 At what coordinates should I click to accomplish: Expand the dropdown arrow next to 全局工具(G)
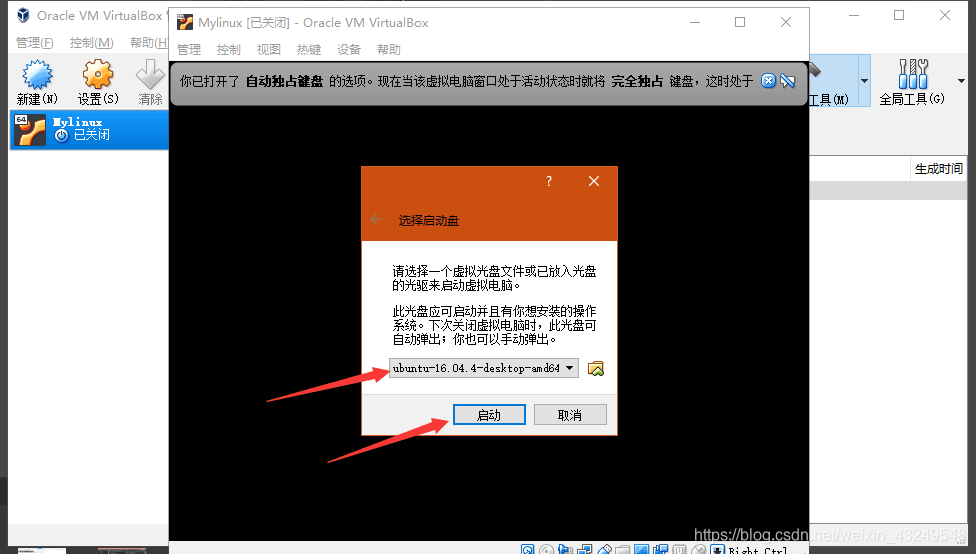[x=961, y=81]
